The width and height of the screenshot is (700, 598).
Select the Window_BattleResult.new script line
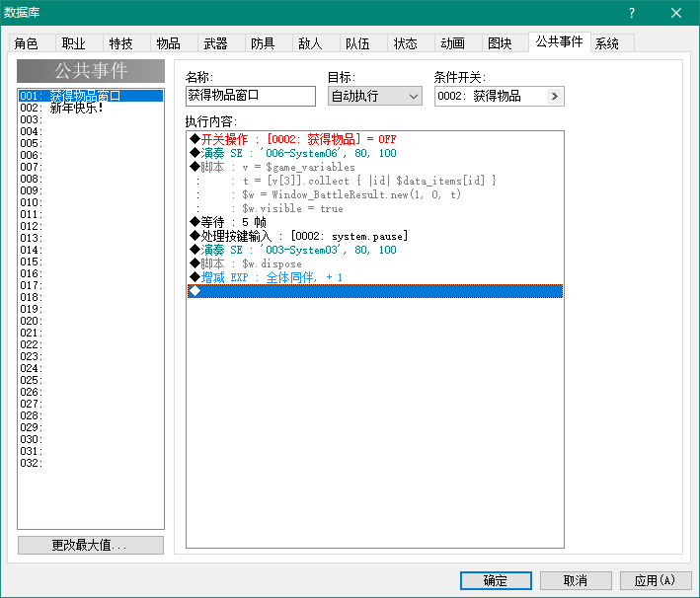click(x=375, y=194)
